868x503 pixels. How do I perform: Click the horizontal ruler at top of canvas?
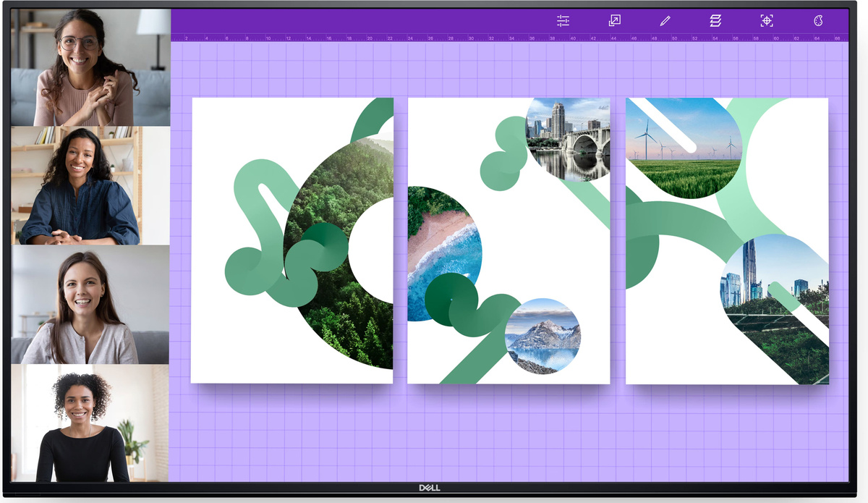(506, 38)
